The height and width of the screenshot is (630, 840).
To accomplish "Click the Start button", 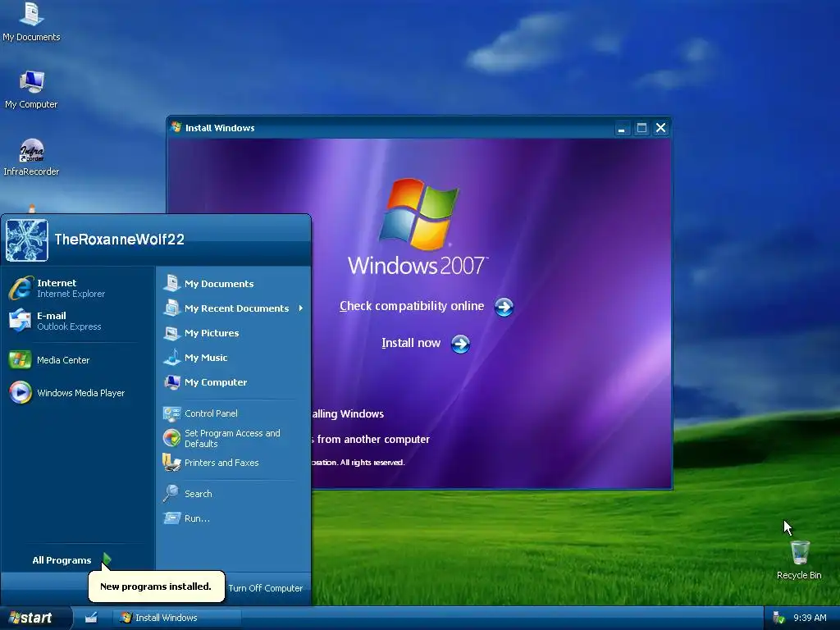I will point(35,618).
